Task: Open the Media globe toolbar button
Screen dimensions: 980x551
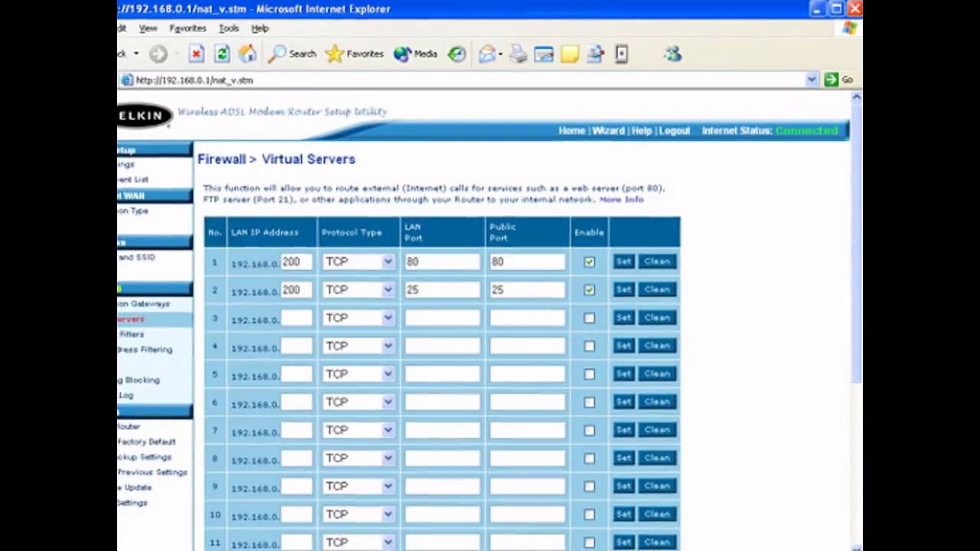Action: click(x=415, y=54)
